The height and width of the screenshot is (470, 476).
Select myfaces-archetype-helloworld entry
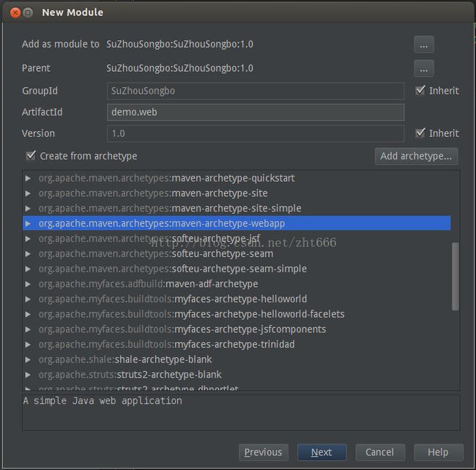172,299
